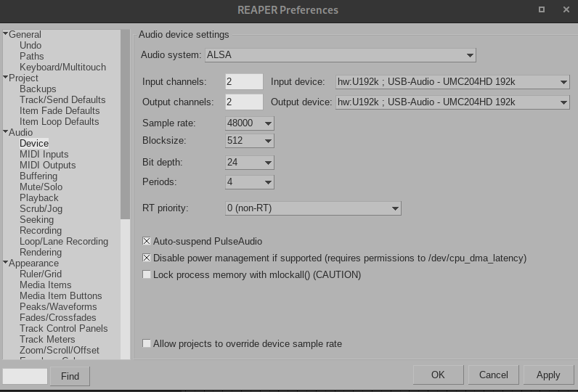Open Loop/Lane Recording page
The width and height of the screenshot is (578, 392).
64,241
